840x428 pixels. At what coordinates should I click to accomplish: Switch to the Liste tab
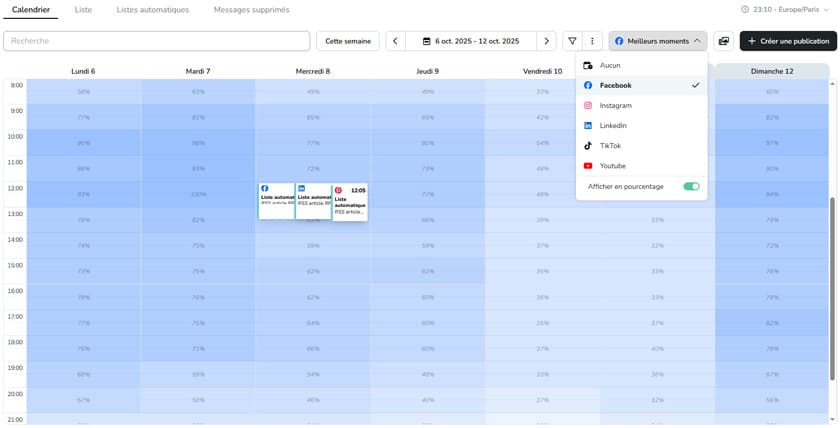point(83,10)
